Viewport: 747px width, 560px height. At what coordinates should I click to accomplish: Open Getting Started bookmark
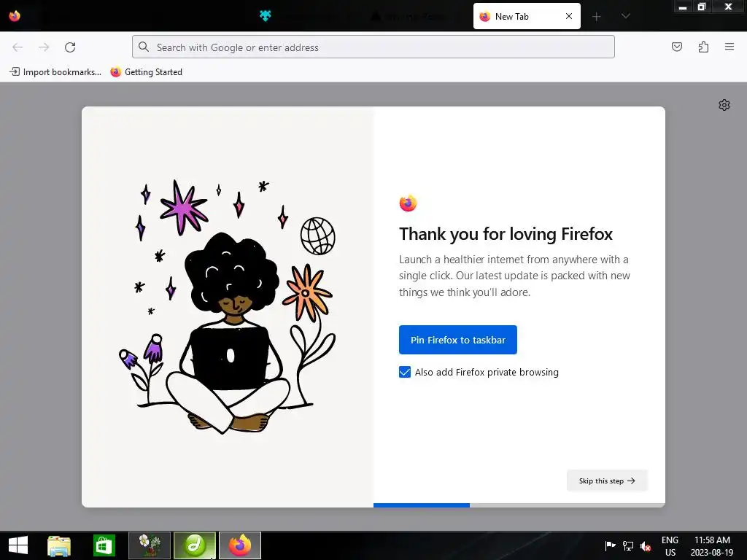click(147, 72)
